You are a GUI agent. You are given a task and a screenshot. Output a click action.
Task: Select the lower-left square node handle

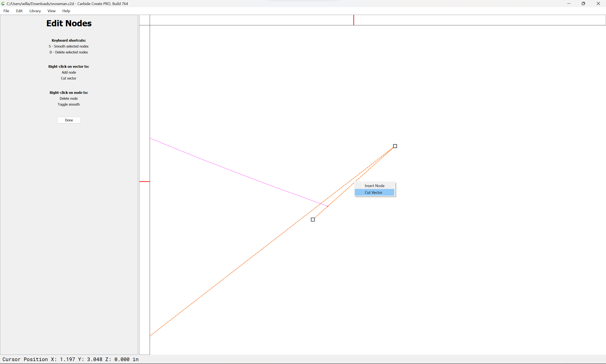click(313, 219)
